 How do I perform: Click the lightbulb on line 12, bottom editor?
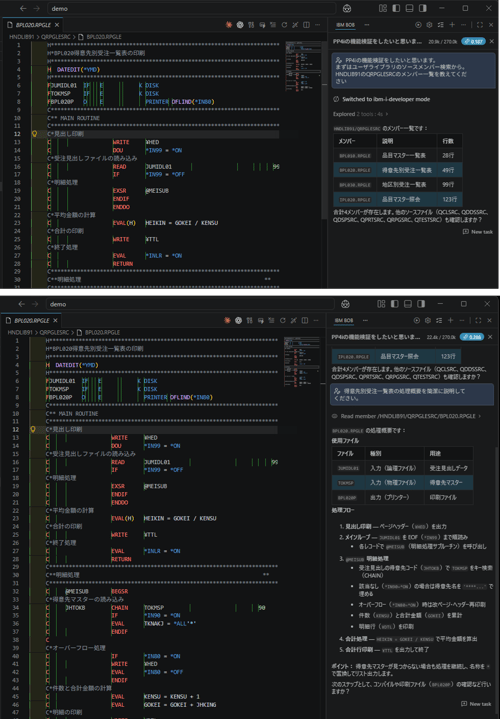click(33, 430)
